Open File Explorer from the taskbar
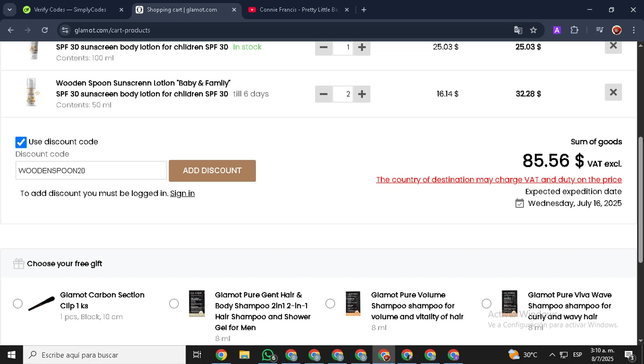The height and width of the screenshot is (364, 644). (244, 355)
